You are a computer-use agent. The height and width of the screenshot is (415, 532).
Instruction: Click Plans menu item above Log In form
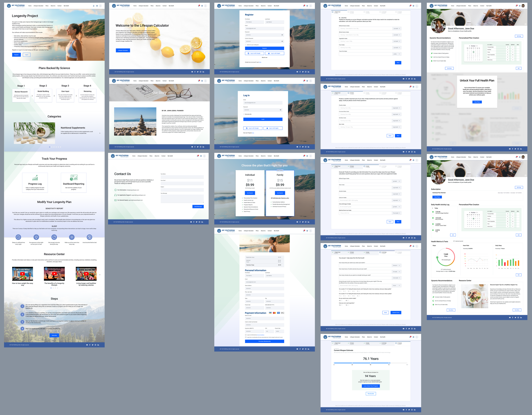[257, 81]
